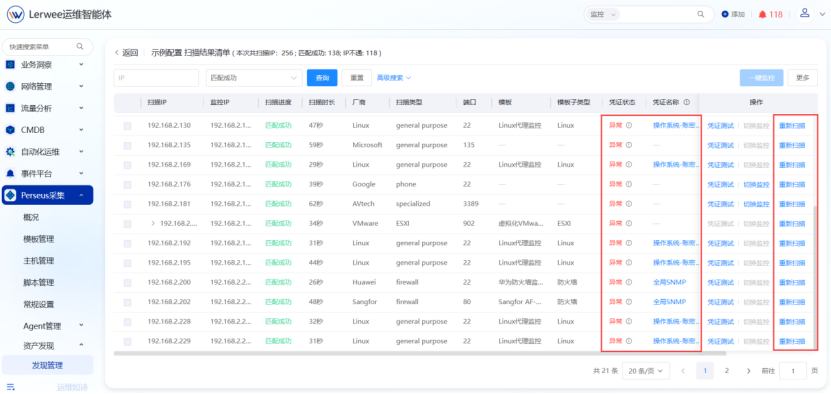Open 模板管理 in sidebar
This screenshot has height=394, width=831.
pos(39,239)
